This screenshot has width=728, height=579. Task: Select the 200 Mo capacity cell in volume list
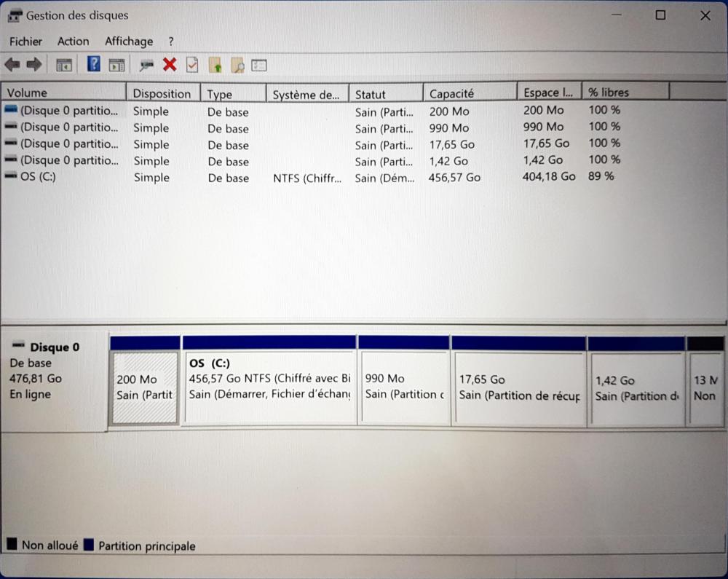point(449,111)
